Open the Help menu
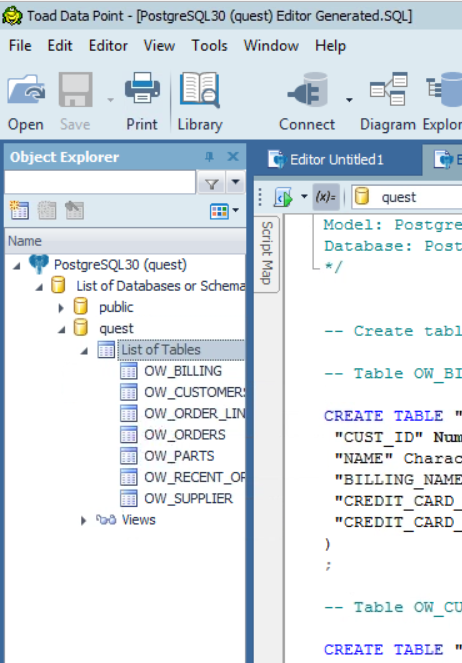The height and width of the screenshot is (663, 462). [x=330, y=46]
